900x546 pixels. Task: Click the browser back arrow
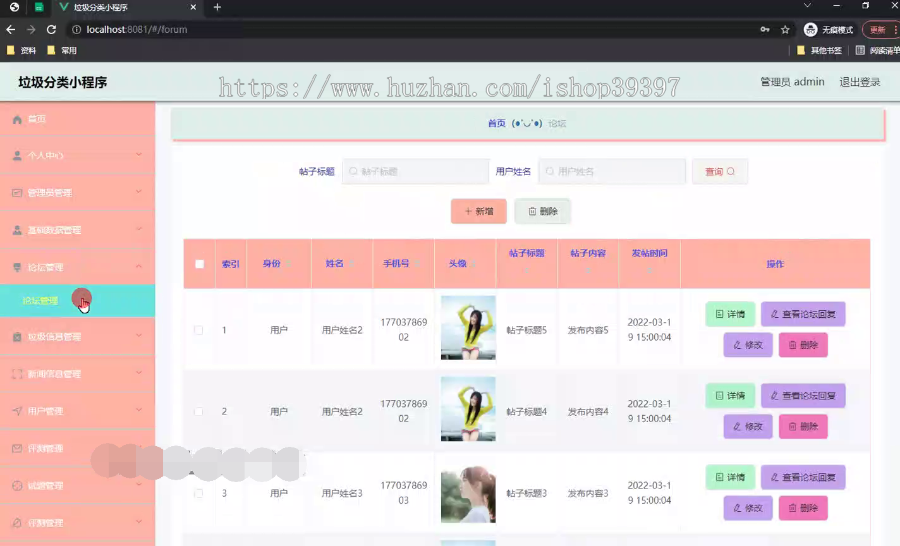click(x=11, y=29)
